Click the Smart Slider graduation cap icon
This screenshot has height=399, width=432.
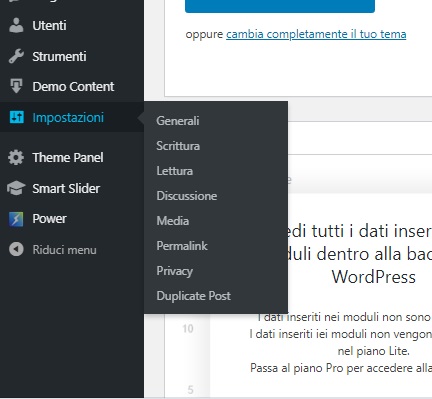point(16,188)
